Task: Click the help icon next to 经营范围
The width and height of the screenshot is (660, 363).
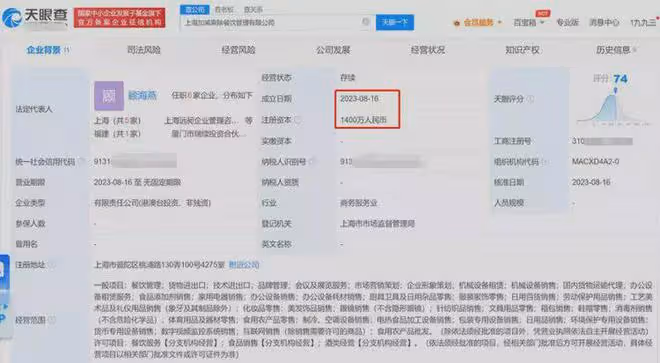Action: point(51,320)
